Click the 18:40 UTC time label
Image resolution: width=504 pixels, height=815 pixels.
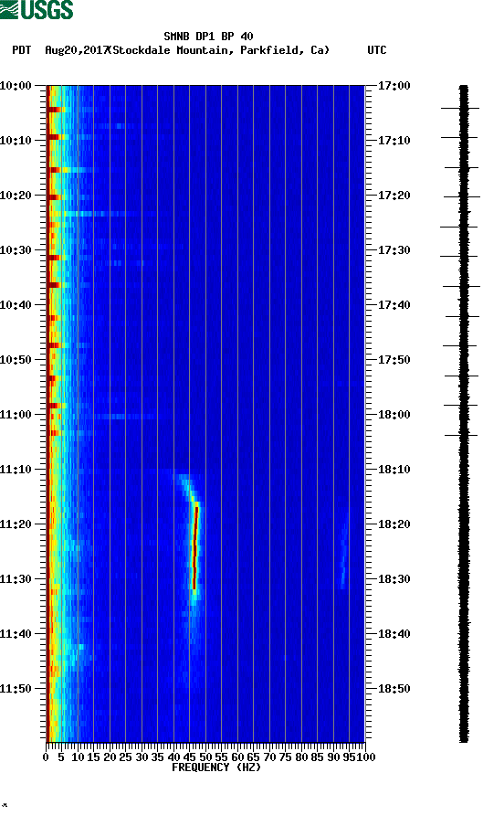point(394,634)
